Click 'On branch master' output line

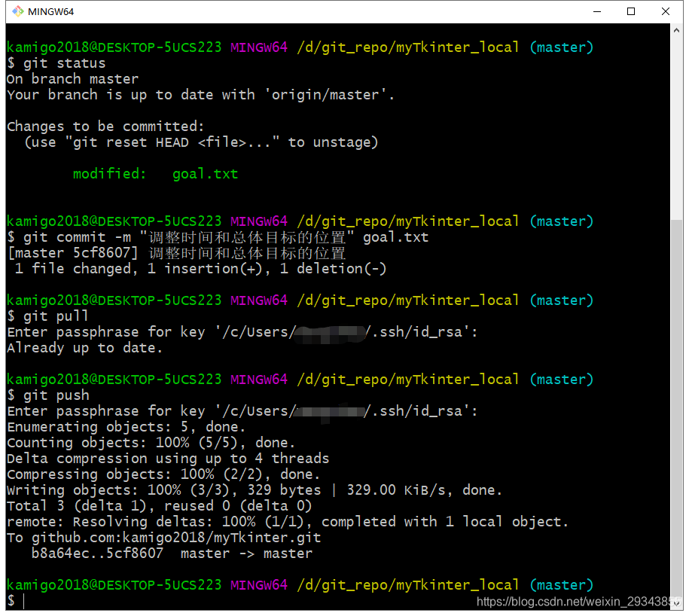point(72,79)
